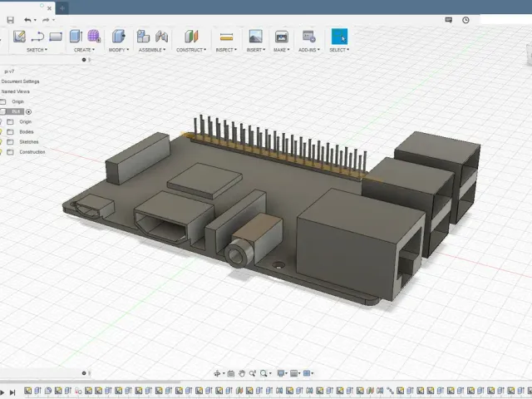Screen dimensions: 532x399
Task: Click the purple Create Form icon
Action: (x=94, y=36)
